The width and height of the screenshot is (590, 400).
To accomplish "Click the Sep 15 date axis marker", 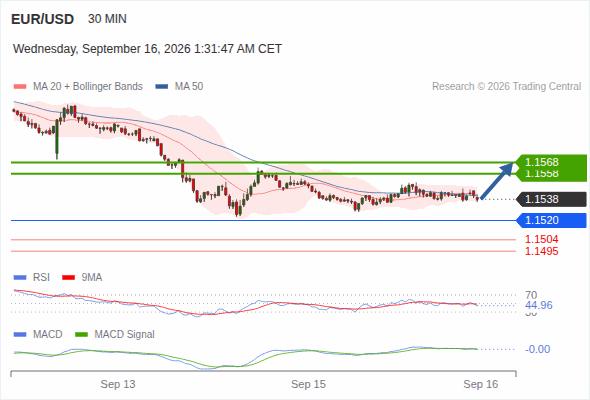I will click(x=308, y=384).
